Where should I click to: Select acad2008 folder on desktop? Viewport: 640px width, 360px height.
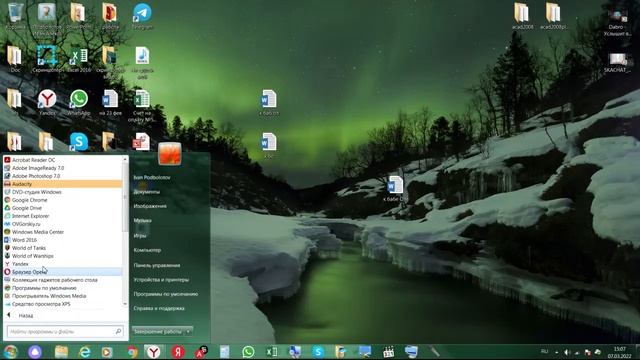(522, 16)
